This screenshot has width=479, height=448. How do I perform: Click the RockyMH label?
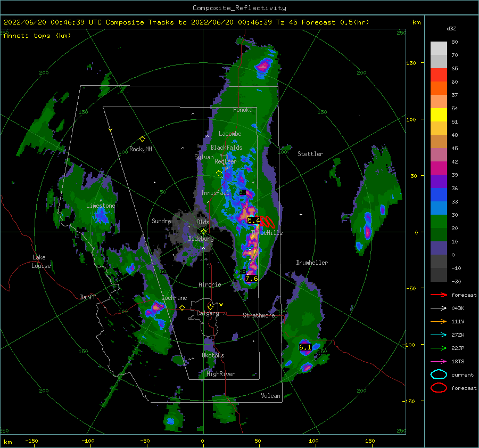click(x=141, y=149)
